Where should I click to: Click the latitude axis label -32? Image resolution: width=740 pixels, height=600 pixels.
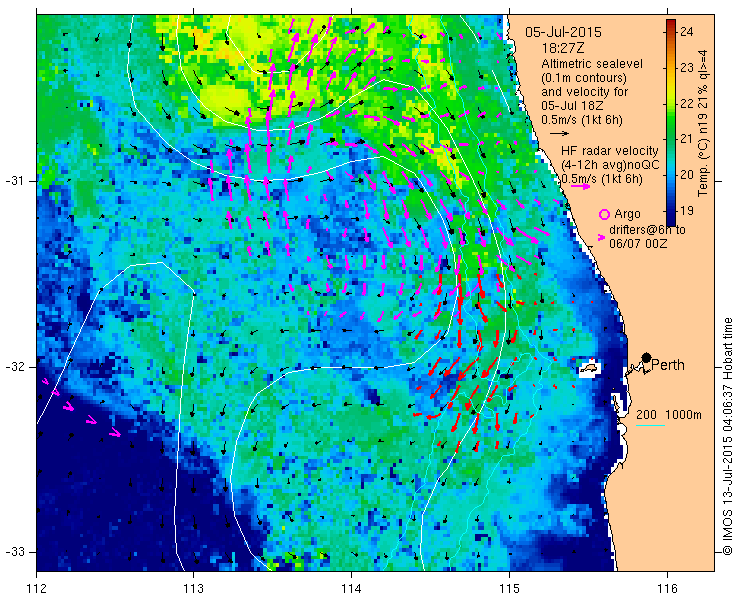point(14,367)
